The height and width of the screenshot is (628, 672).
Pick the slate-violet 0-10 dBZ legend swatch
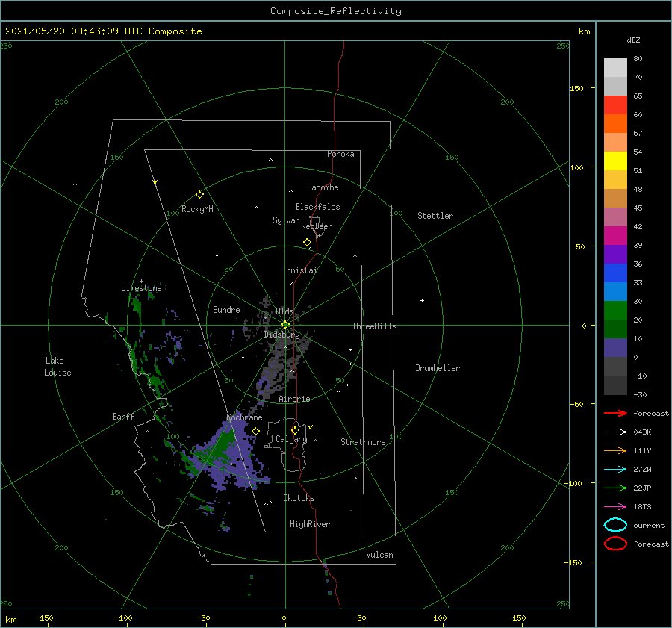pos(615,347)
